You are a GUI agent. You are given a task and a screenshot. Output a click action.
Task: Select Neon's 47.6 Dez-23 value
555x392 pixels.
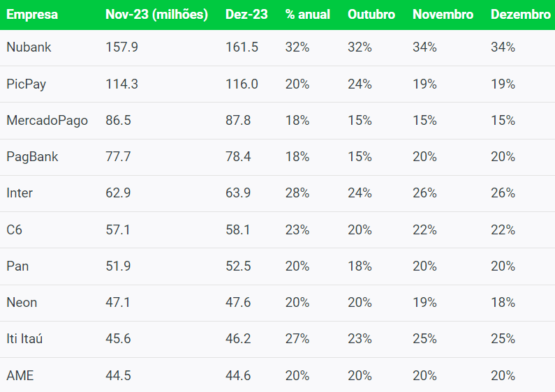pyautogui.click(x=238, y=303)
